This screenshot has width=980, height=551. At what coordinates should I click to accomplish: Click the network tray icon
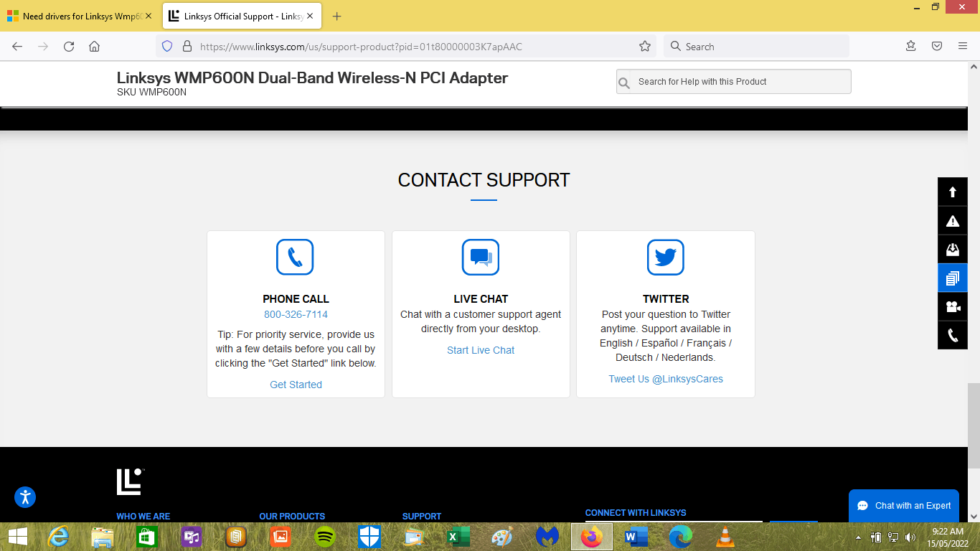pos(893,537)
